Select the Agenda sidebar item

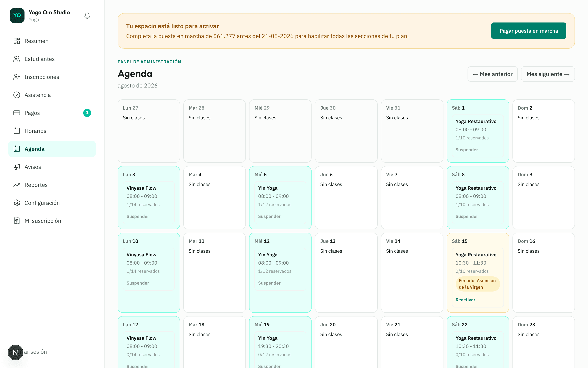[x=52, y=149]
